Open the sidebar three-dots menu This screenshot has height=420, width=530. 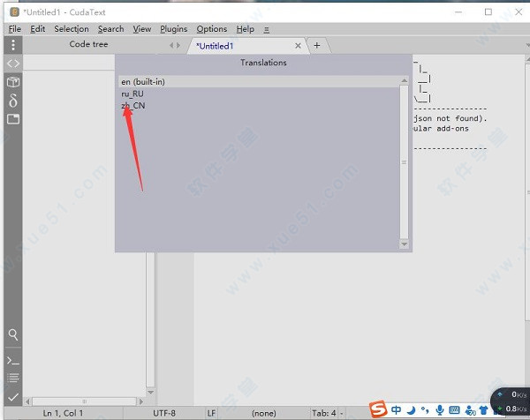click(13, 45)
